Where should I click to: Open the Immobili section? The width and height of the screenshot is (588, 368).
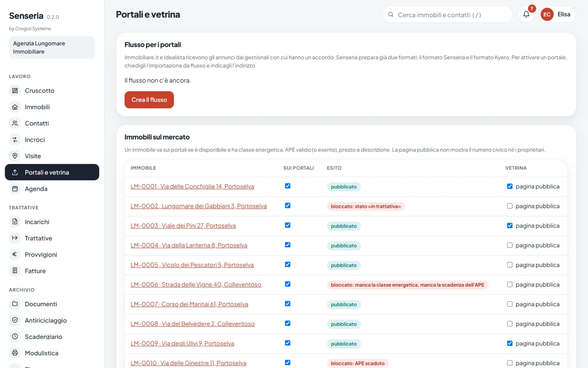click(x=52, y=107)
